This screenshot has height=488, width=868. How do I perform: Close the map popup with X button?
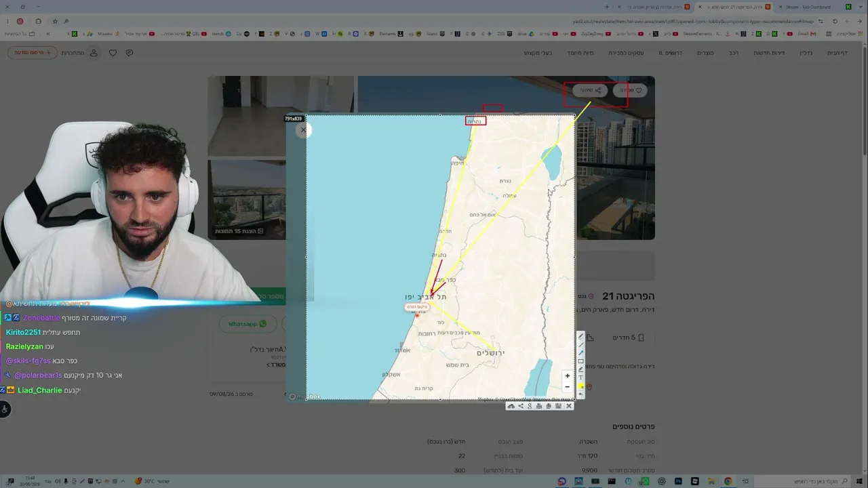point(303,129)
